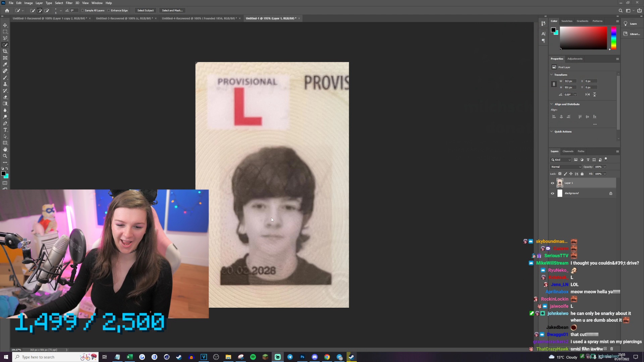Image resolution: width=644 pixels, height=362 pixels.
Task: Select the Brush tool
Action: pos(5,77)
